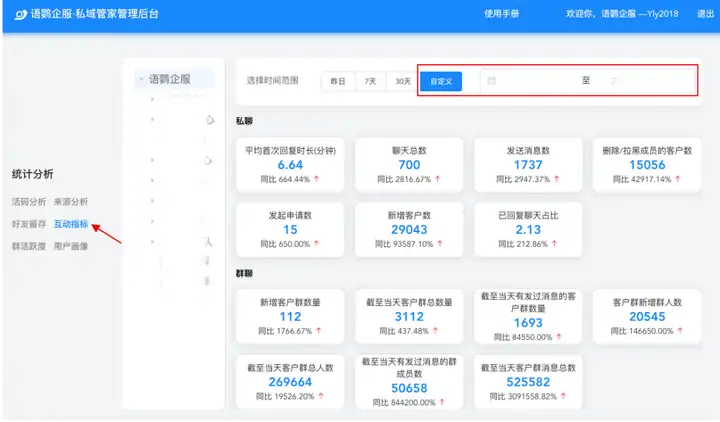Open 使用手册 in the top bar

(x=501, y=14)
